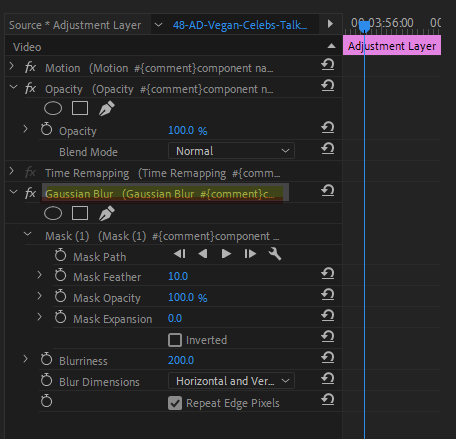
Task: Reset the Motion effect
Action: tap(328, 64)
